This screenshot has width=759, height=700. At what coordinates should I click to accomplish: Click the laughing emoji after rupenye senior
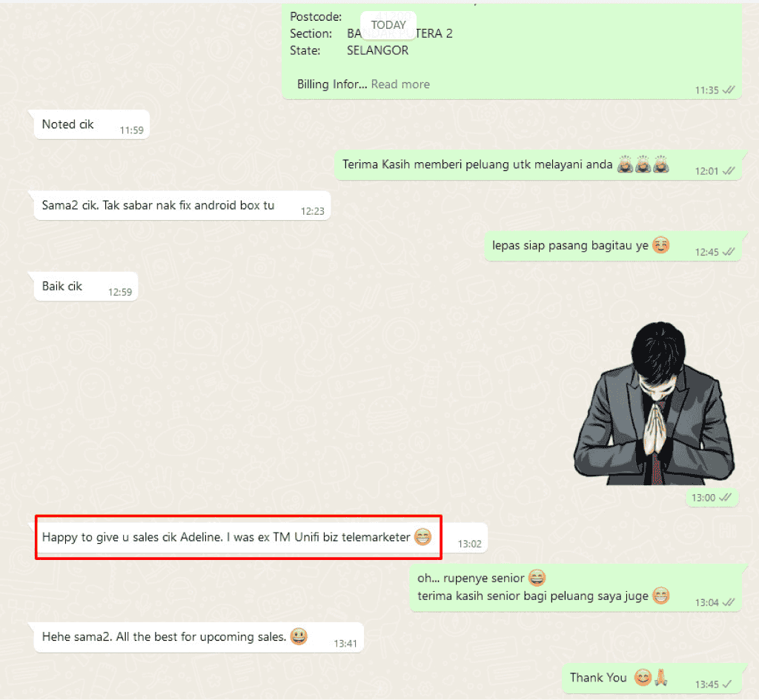(537, 578)
